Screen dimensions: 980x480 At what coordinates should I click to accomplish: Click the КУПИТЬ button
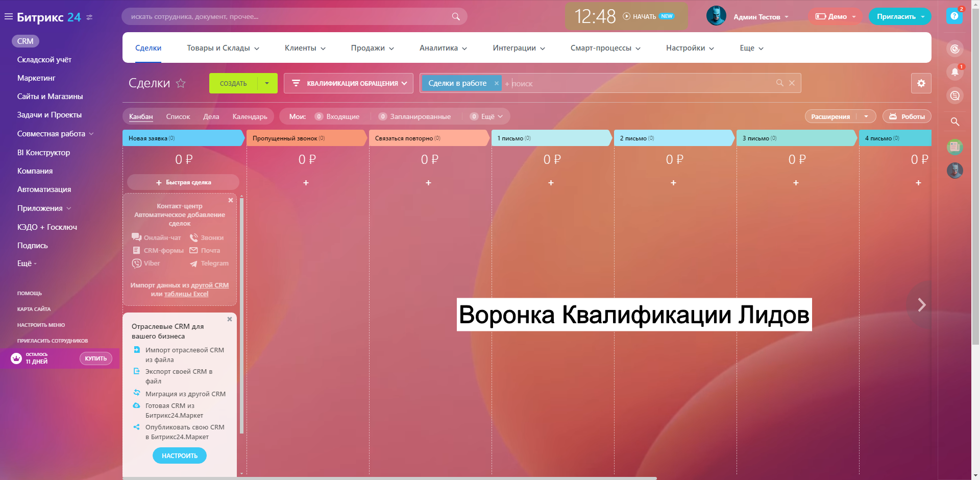click(x=96, y=358)
